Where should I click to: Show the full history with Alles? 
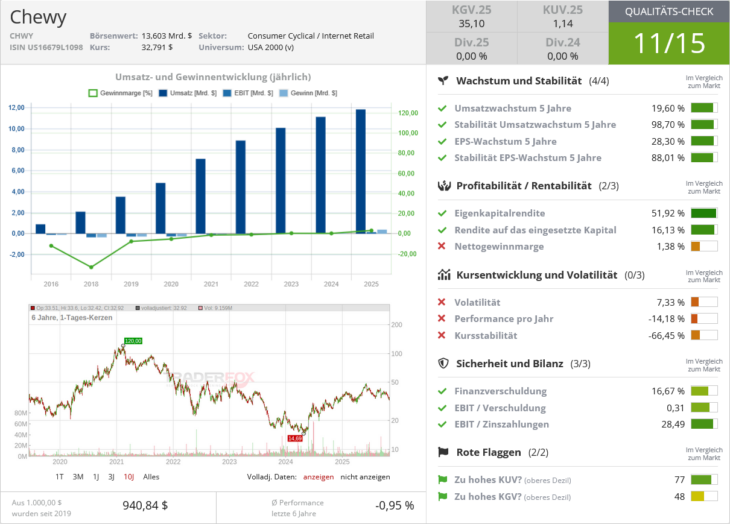(x=151, y=477)
